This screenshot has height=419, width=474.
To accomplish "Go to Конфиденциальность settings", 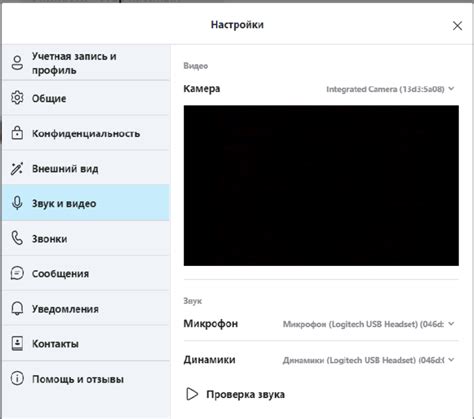I will [86, 133].
